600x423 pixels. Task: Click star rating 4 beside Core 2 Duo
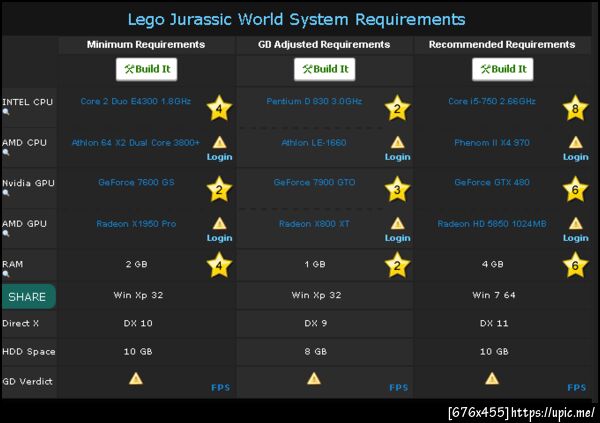[219, 108]
